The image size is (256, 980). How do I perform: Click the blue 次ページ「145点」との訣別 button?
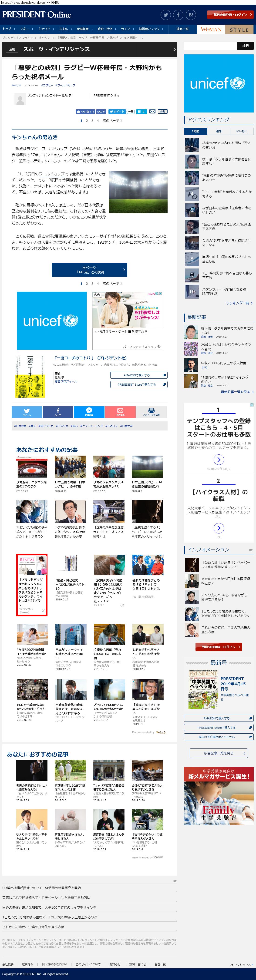click(90, 270)
